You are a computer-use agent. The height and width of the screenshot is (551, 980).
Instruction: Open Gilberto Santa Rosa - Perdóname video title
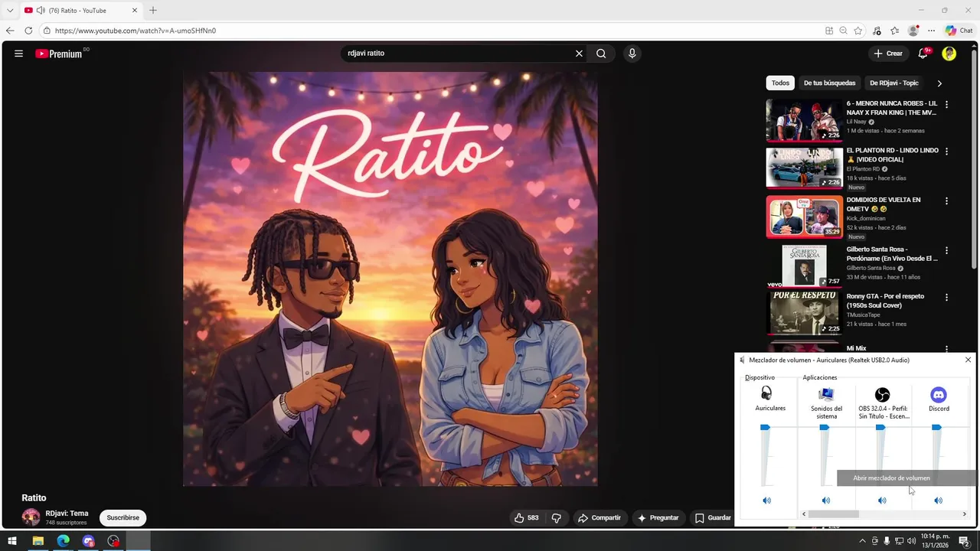pos(892,254)
